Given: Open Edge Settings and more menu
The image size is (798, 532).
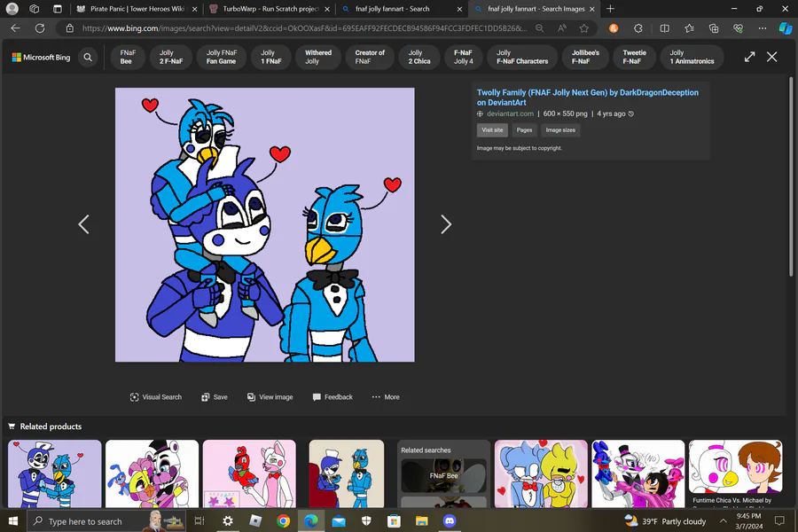Looking at the screenshot, I should tap(762, 28).
